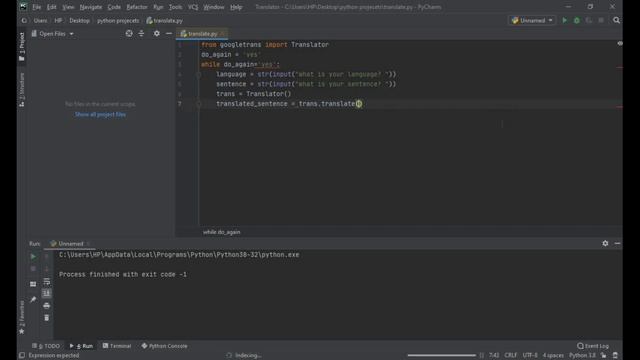Open the Event Log
The width and height of the screenshot is (640, 360).
pyautogui.click(x=593, y=346)
